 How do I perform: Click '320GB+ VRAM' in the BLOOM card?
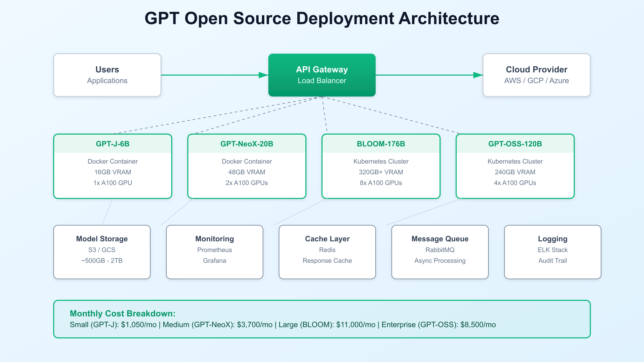pyautogui.click(x=381, y=172)
